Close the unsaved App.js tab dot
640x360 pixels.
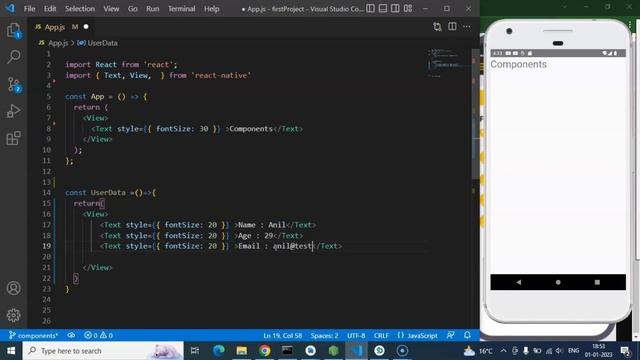[86, 27]
